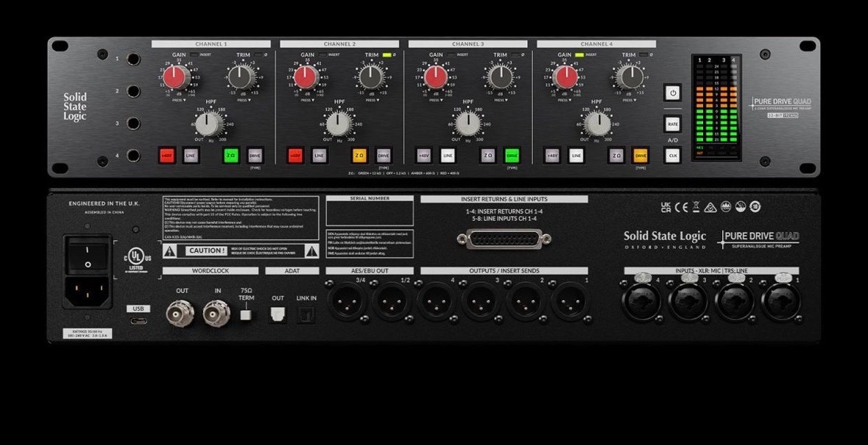Toggle Channel 2 LINE input button
The image size is (868, 445).
click(319, 155)
